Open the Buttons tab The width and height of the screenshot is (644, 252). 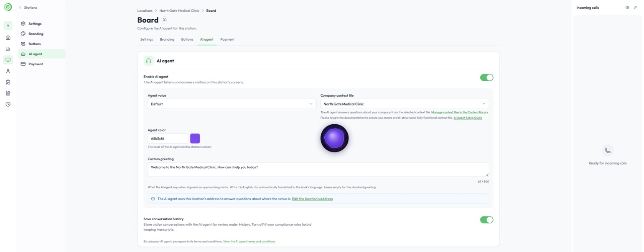point(187,39)
